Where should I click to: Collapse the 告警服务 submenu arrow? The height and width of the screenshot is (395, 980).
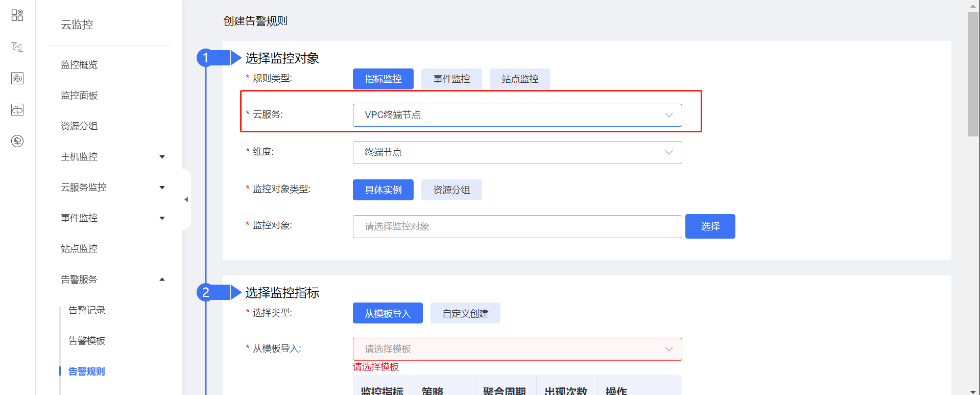[162, 280]
